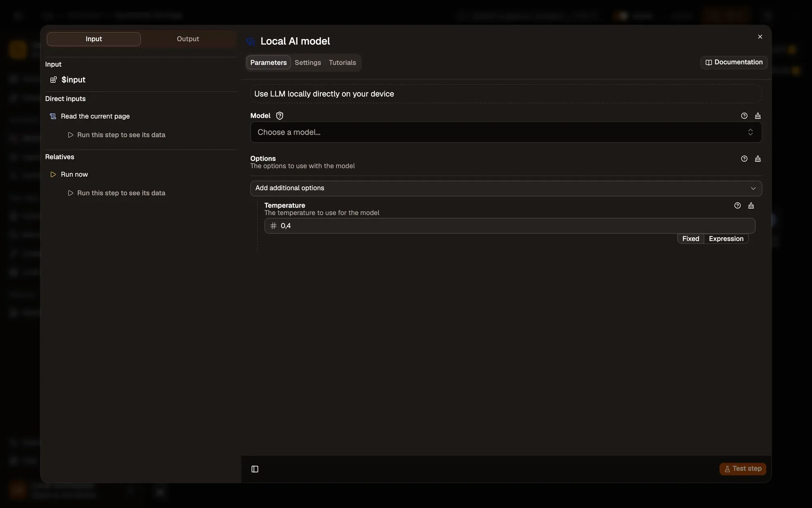Select Fixed mode for Temperature

pyautogui.click(x=691, y=239)
